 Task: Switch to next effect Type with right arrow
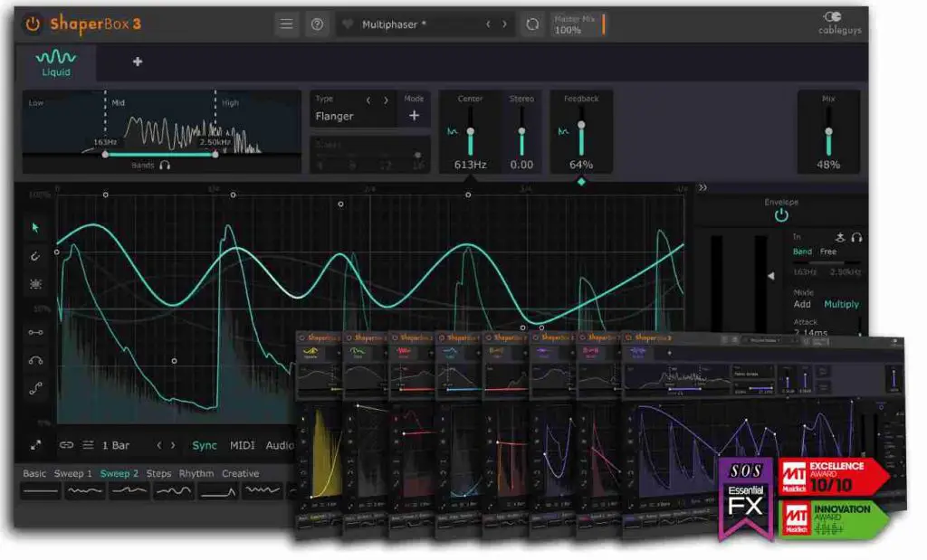click(x=386, y=100)
